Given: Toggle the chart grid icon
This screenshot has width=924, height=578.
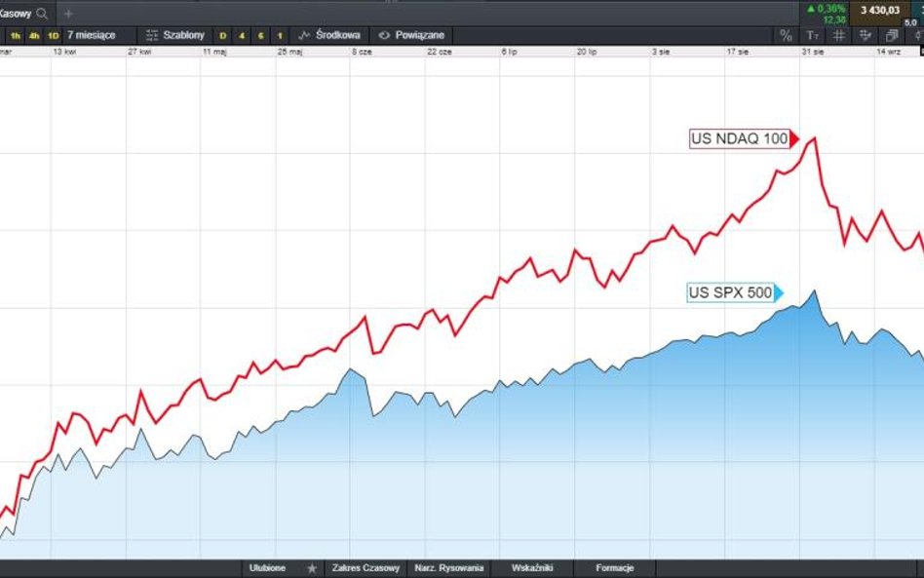Looking at the screenshot, I should pos(839,35).
